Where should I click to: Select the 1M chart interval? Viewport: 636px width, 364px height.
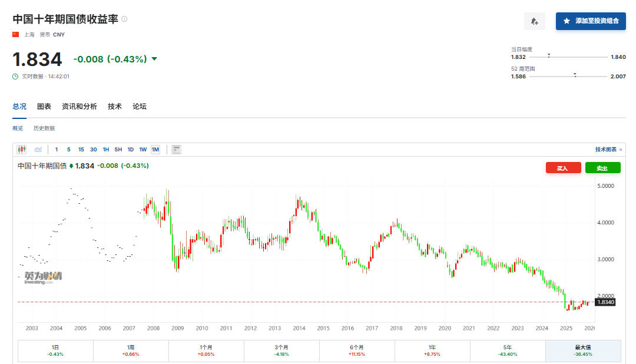(155, 150)
